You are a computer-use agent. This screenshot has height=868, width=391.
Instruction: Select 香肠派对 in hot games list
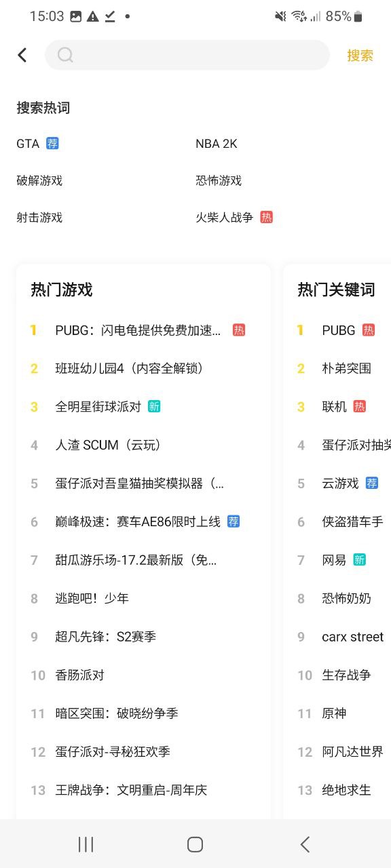[x=79, y=675]
